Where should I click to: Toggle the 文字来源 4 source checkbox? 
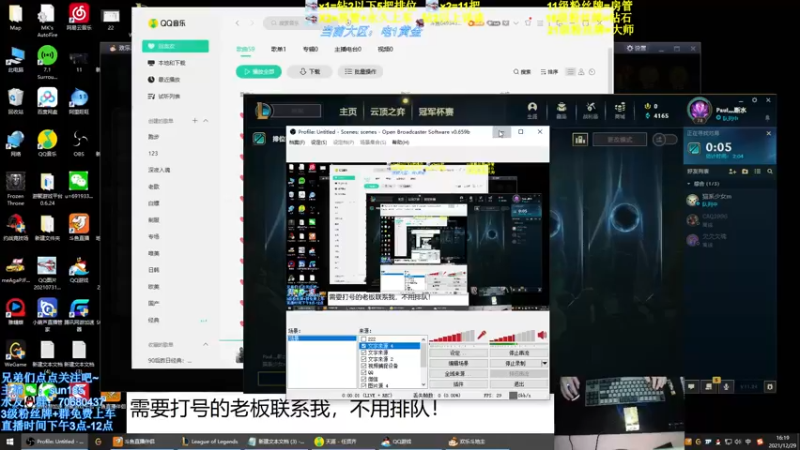pos(364,346)
